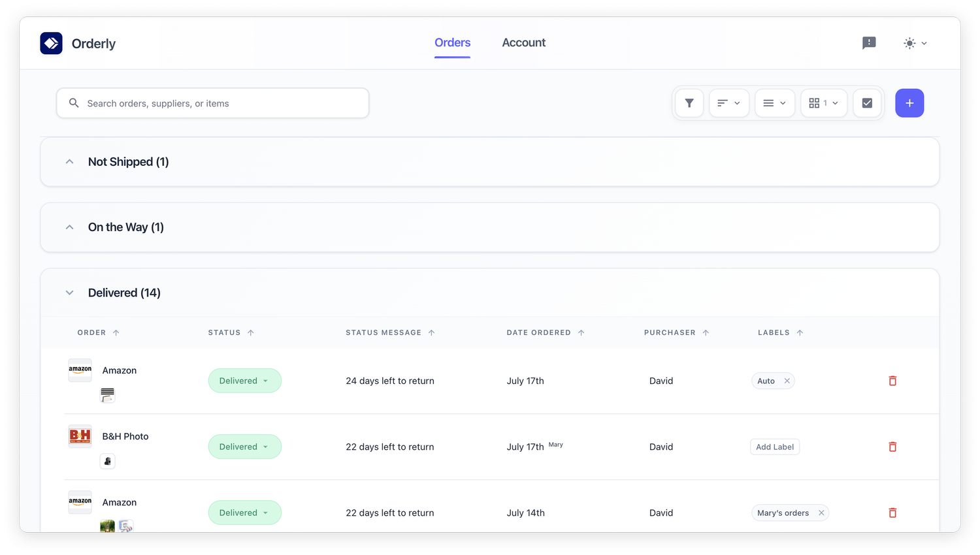Screen dimensions: 980x555
Task: Switch to the Account tab
Action: pos(523,42)
